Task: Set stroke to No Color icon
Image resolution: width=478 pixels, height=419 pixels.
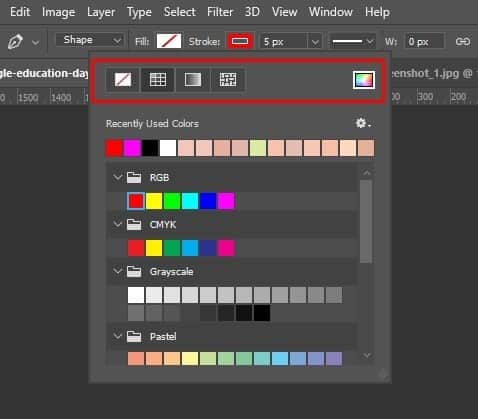Action: 123,80
